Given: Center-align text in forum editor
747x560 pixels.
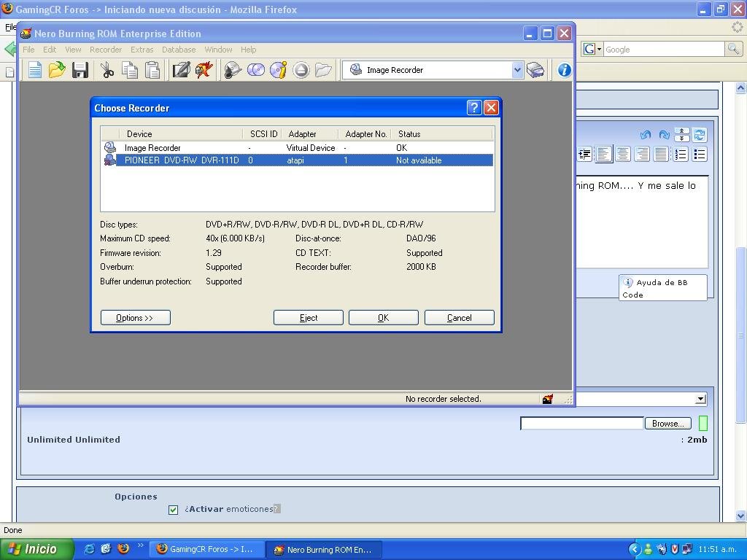Looking at the screenshot, I should pos(623,155).
